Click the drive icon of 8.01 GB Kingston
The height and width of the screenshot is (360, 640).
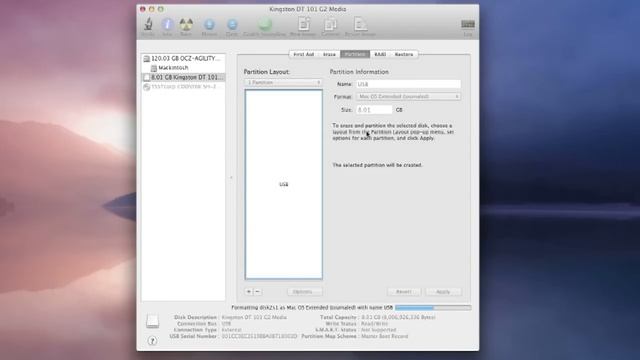click(x=147, y=77)
